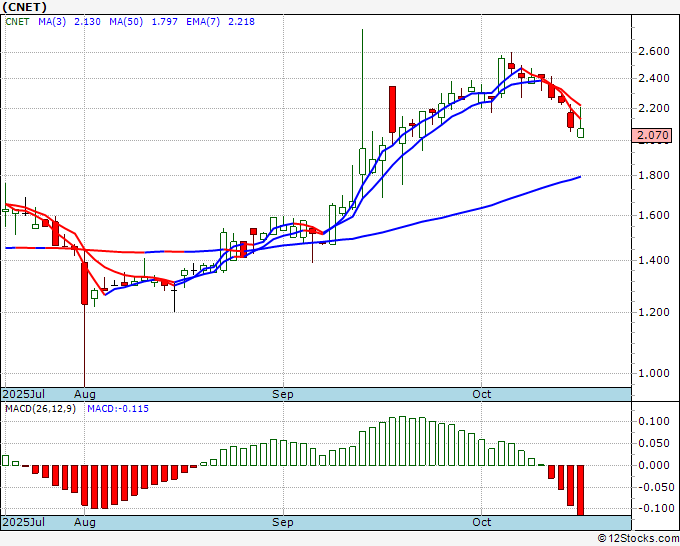Click the (CNET) chart title
Screen dimensions: 680x546
point(24,7)
